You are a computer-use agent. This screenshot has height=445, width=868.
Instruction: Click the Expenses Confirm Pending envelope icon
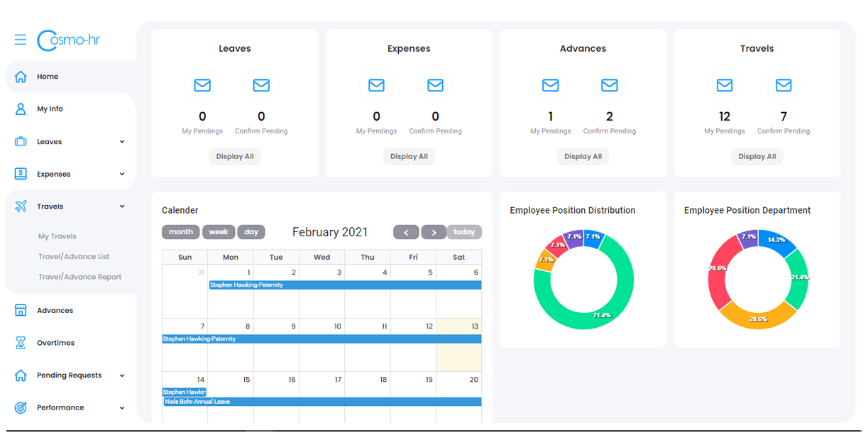pos(435,85)
